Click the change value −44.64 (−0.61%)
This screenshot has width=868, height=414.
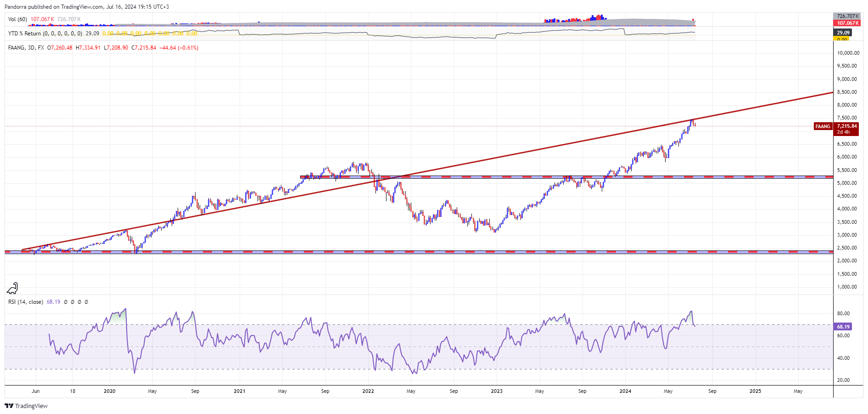point(179,48)
